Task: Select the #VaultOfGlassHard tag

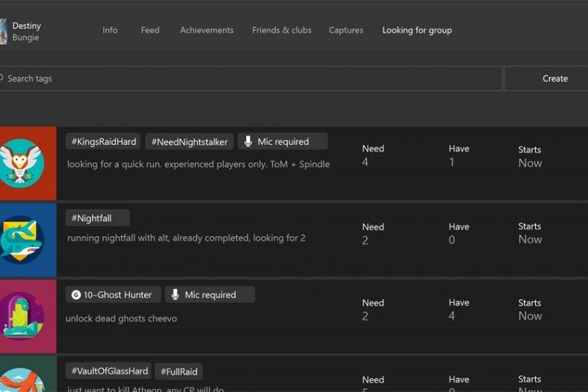Action: pyautogui.click(x=108, y=371)
